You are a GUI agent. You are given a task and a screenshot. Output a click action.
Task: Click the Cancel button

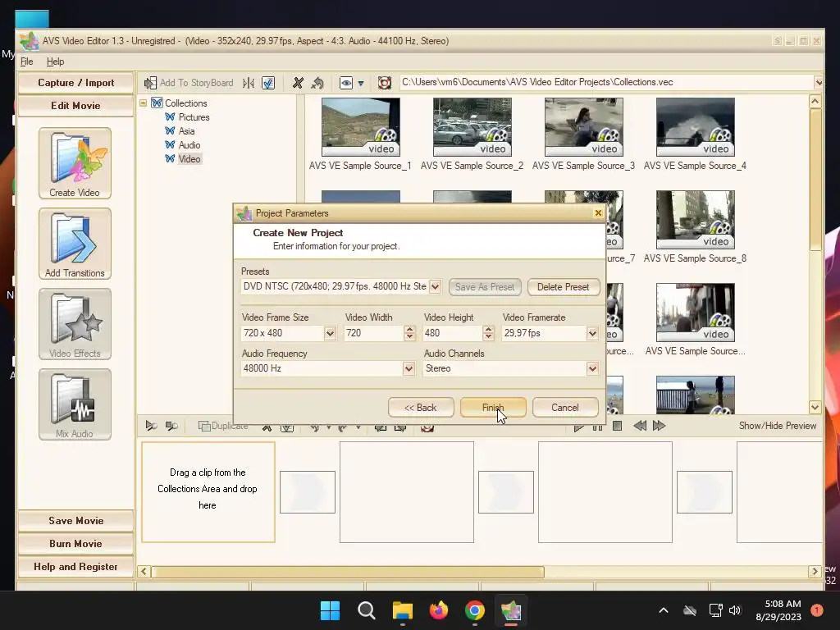pyautogui.click(x=565, y=408)
